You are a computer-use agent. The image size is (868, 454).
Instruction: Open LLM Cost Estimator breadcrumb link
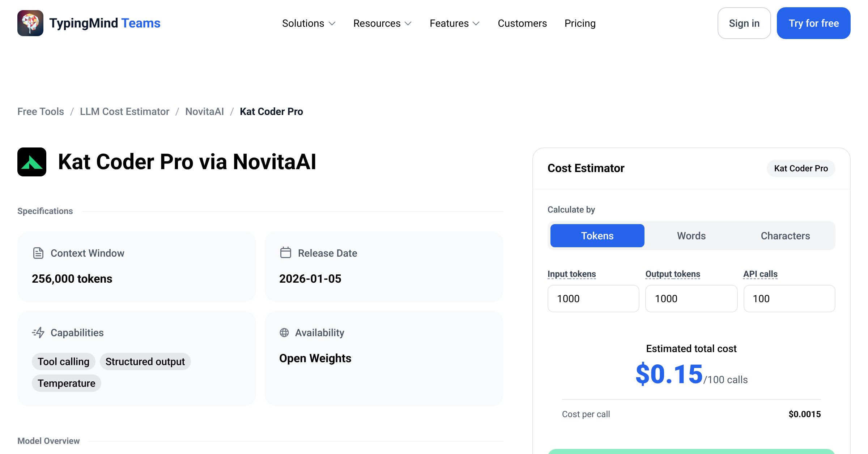coord(124,111)
